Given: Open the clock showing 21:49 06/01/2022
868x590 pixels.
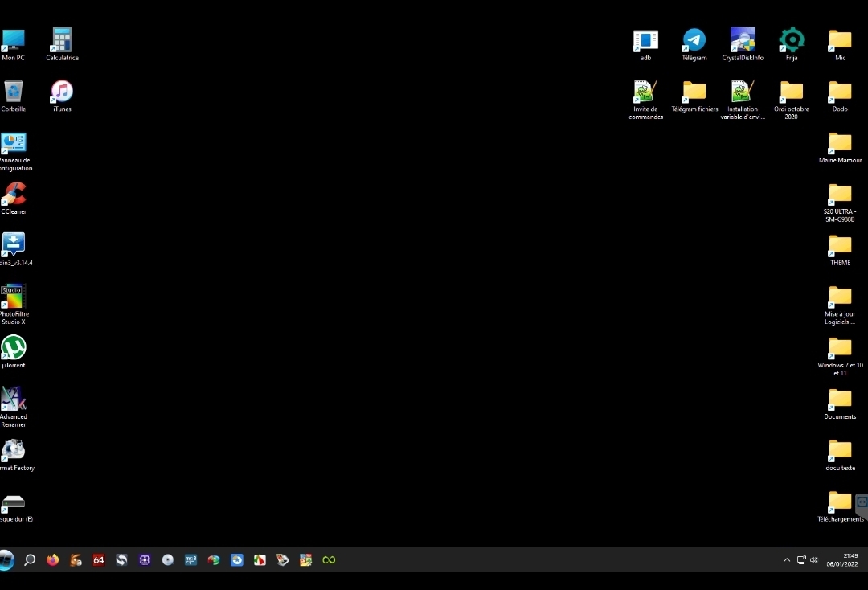Looking at the screenshot, I should pos(842,560).
